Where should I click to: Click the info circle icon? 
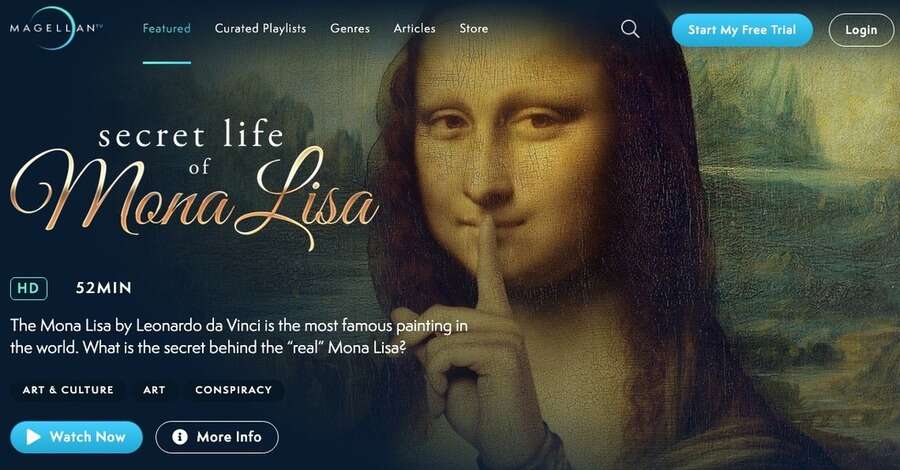tap(180, 437)
